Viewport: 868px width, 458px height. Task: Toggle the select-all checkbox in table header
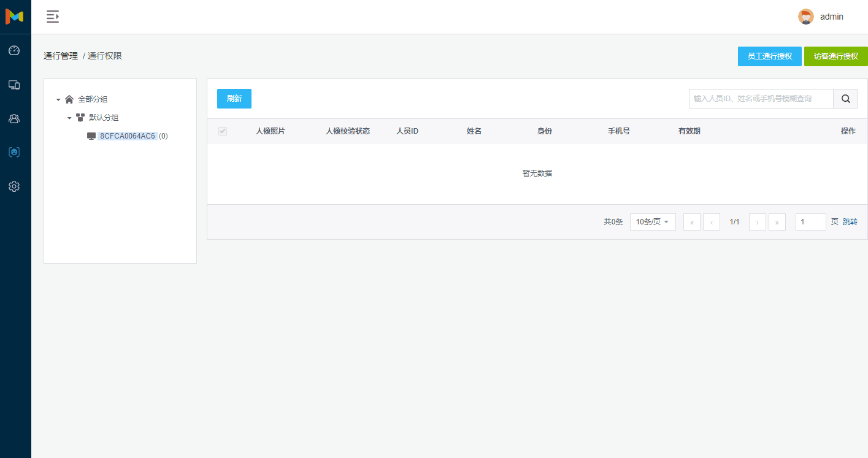coord(223,131)
